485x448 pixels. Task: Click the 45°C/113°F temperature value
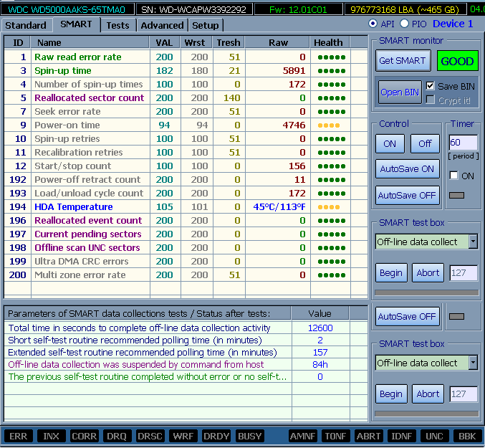click(x=279, y=207)
